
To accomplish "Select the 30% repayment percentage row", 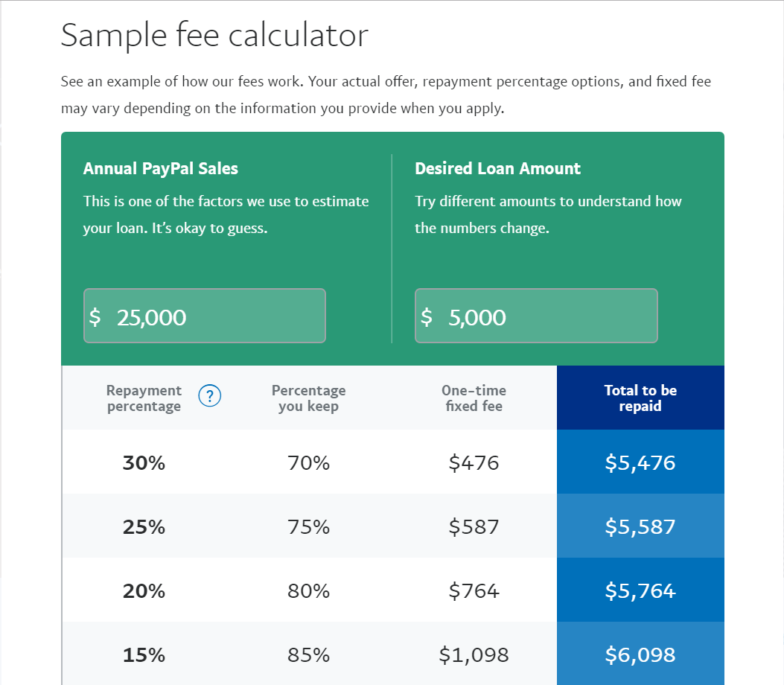I will pyautogui.click(x=144, y=463).
